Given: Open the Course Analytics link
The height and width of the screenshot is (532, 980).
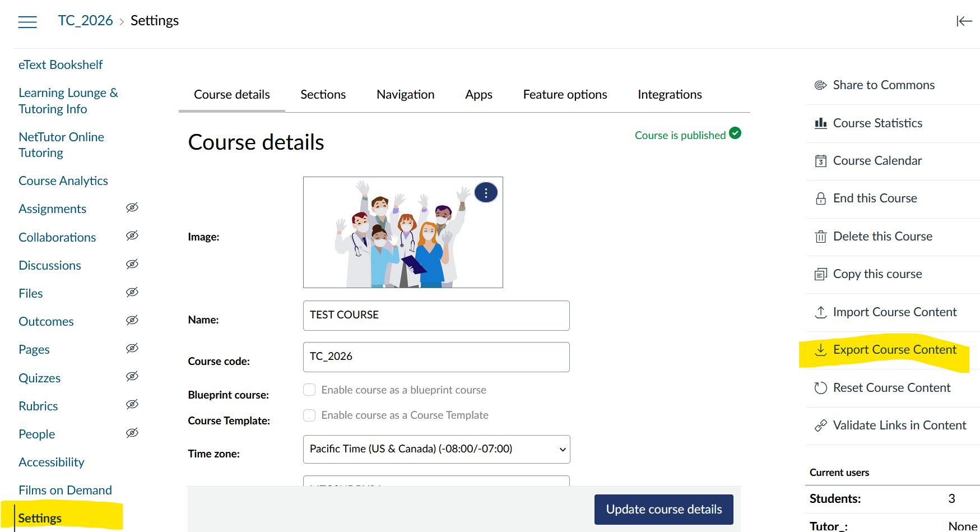Looking at the screenshot, I should 63,181.
